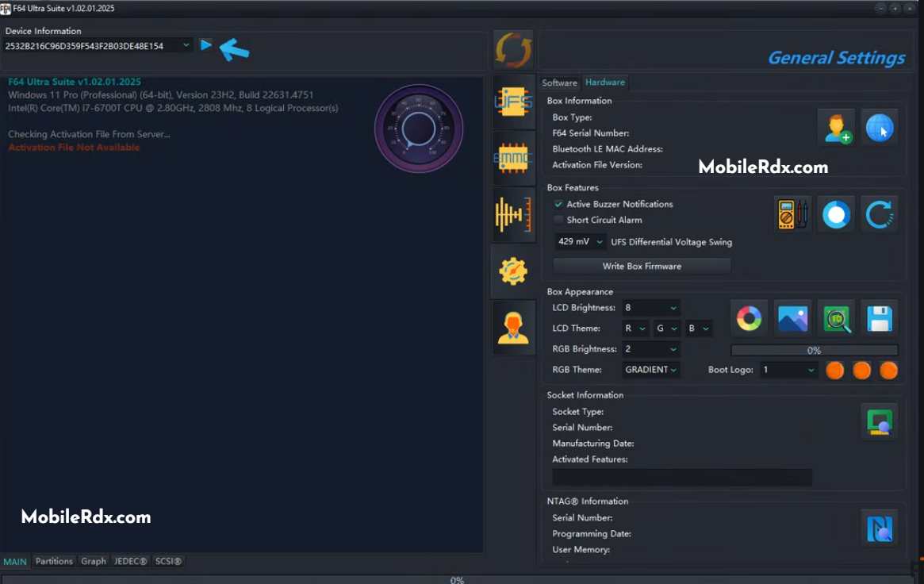The image size is (924, 584).
Task: Expand the Boot Logo dropdown
Action: pos(788,370)
